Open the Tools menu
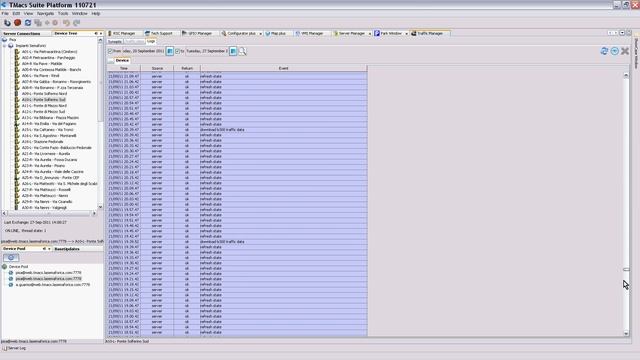Image resolution: width=640 pixels, height=360 pixels. click(63, 13)
